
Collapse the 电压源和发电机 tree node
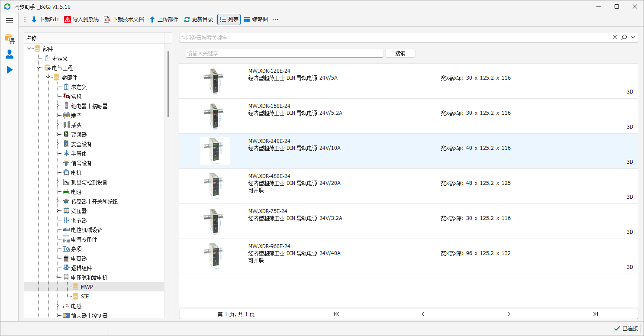[x=58, y=278]
